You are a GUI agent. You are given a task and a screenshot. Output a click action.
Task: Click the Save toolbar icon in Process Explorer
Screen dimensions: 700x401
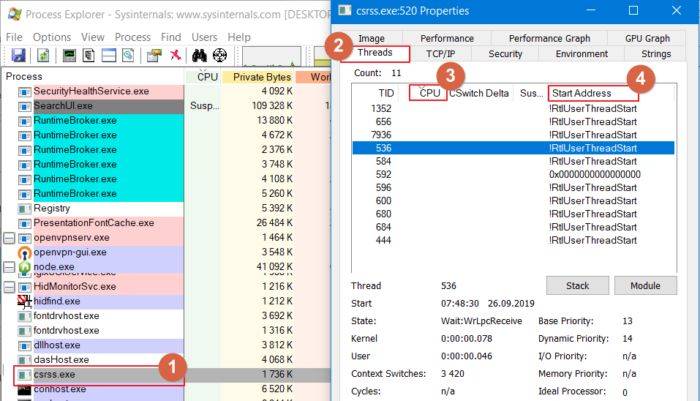coord(18,55)
